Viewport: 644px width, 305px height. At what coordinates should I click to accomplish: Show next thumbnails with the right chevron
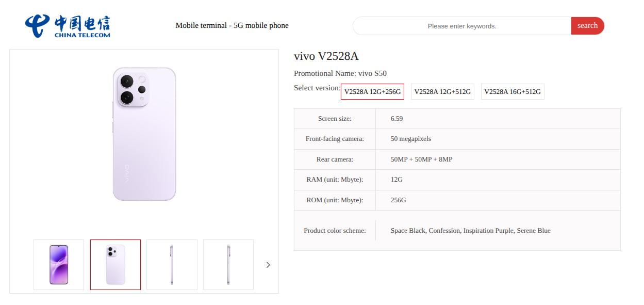click(x=268, y=265)
